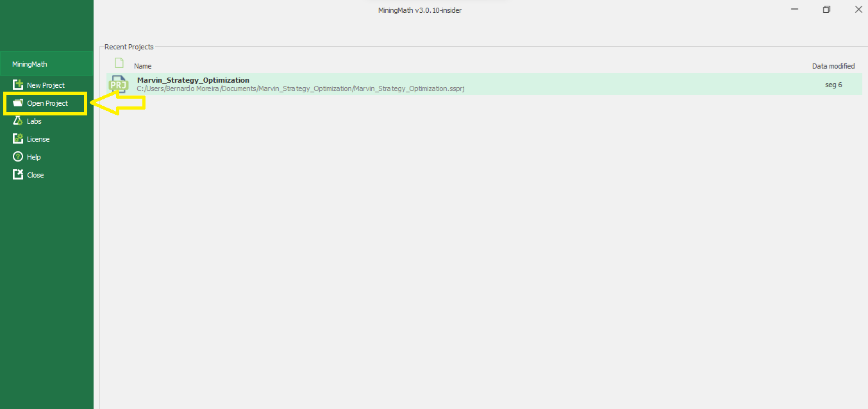Click the PRJ file icon of Marvin project
The width and height of the screenshot is (868, 409).
click(x=119, y=85)
